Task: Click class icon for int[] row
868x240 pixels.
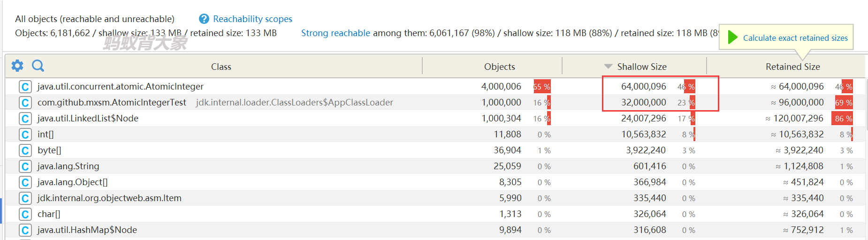Action: coord(25,135)
